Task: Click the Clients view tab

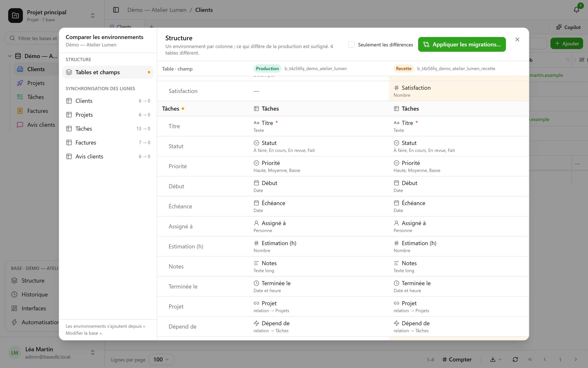Action: point(124,26)
